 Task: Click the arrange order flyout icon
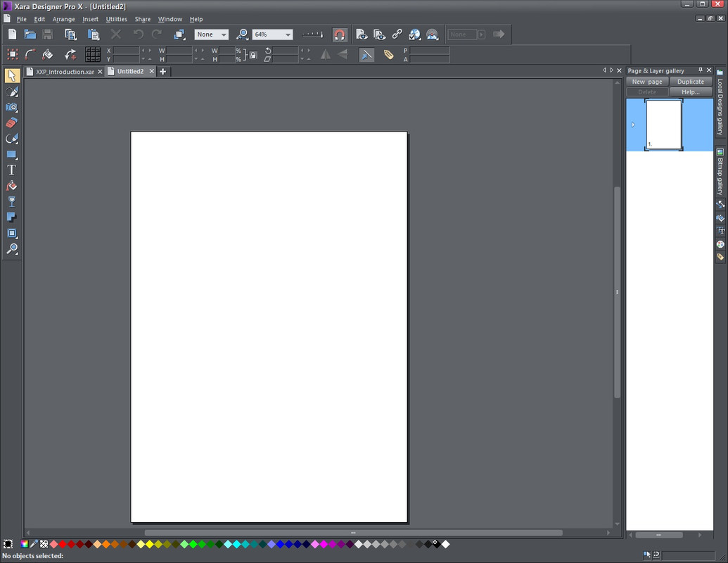coord(179,34)
